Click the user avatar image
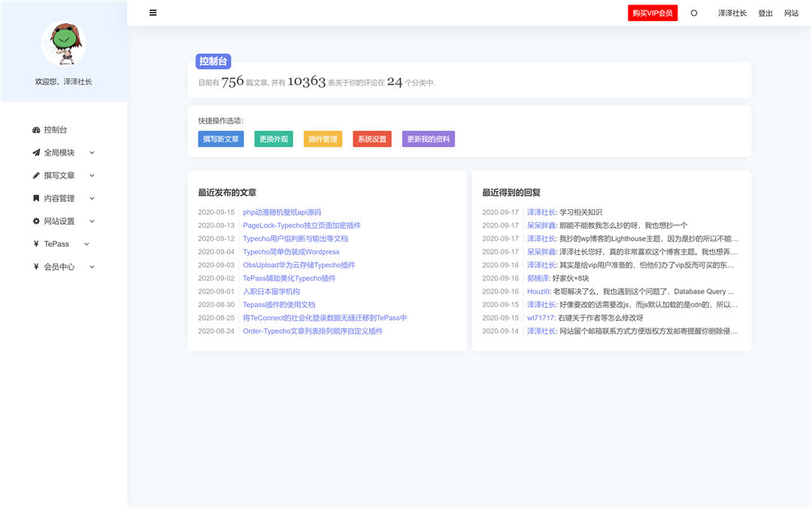 coord(63,43)
